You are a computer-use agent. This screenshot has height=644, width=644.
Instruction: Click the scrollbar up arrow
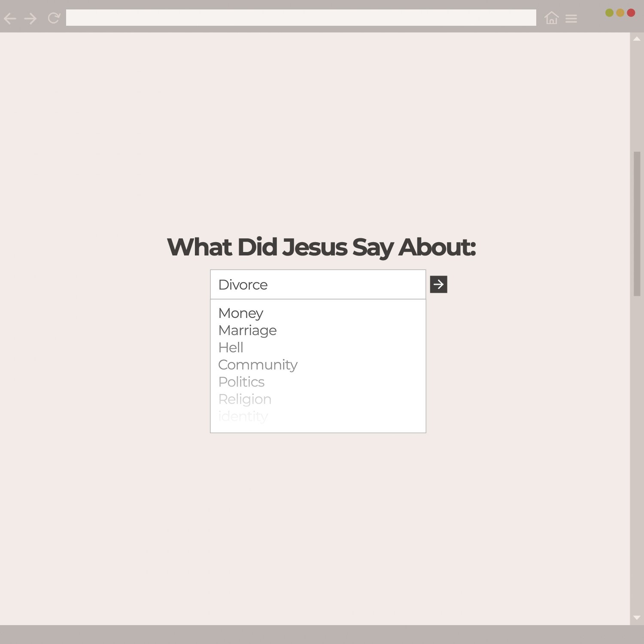[637, 39]
